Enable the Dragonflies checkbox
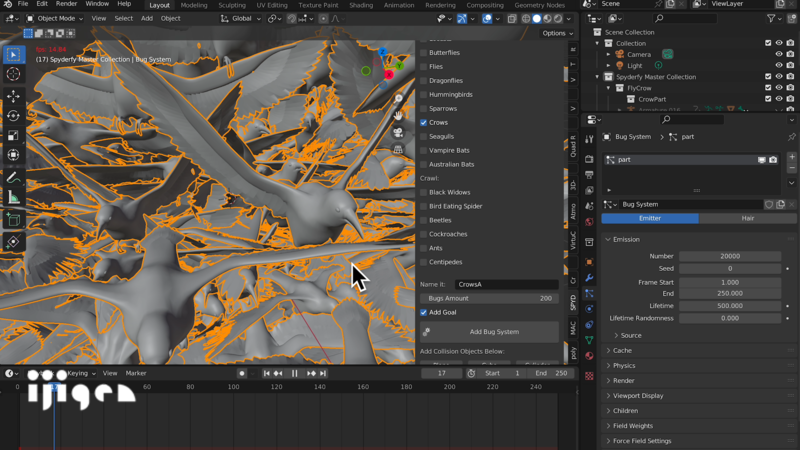Screen dimensions: 800x450 tap(423, 81)
